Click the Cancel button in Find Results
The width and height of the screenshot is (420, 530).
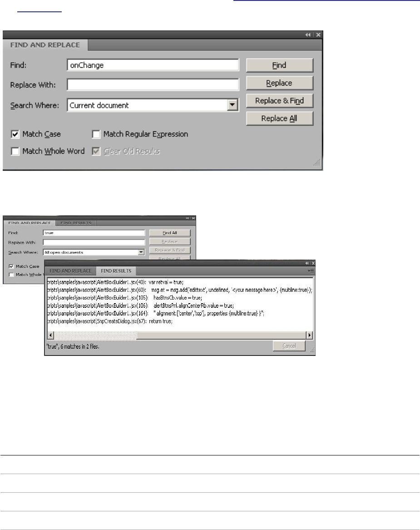289,346
